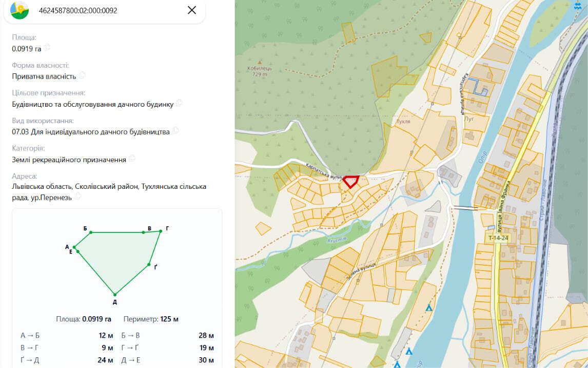Select the side Ґ → Д 24 м row

[x=67, y=360]
